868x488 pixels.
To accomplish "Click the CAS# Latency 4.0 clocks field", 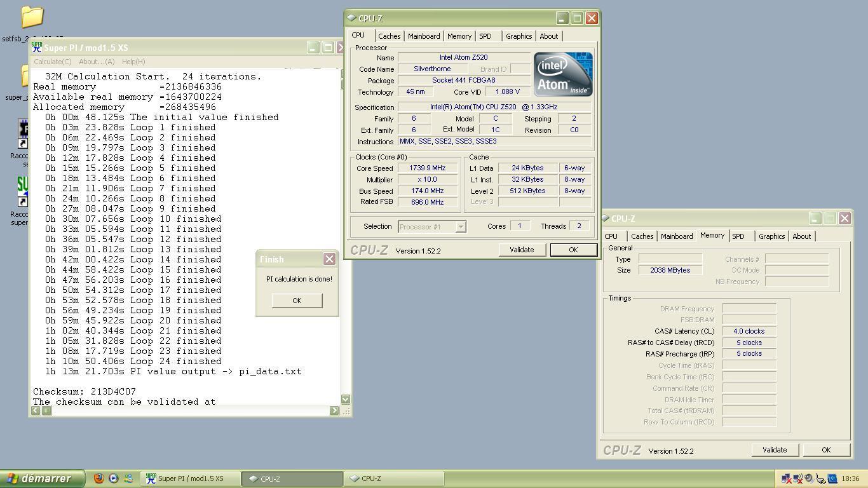I will [749, 331].
